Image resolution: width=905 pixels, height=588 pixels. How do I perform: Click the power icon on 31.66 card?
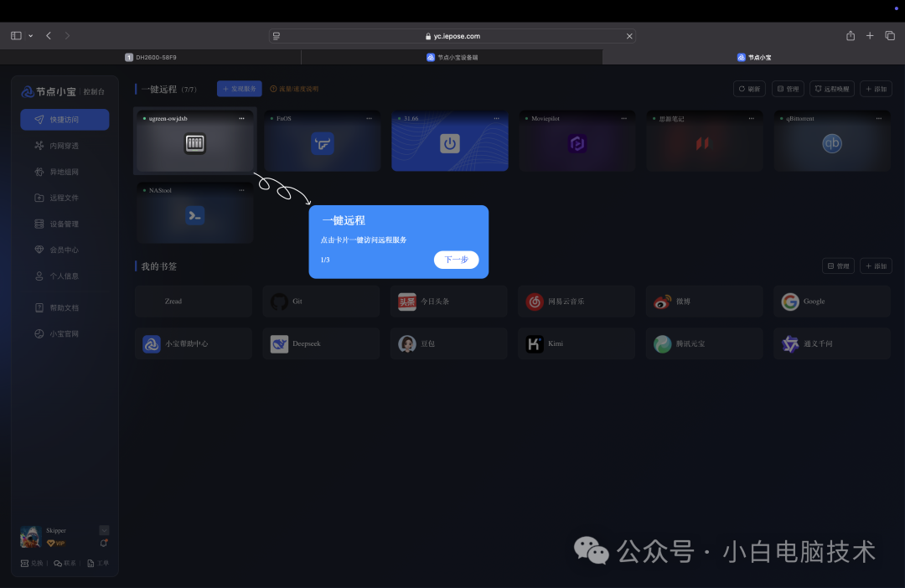tap(450, 143)
